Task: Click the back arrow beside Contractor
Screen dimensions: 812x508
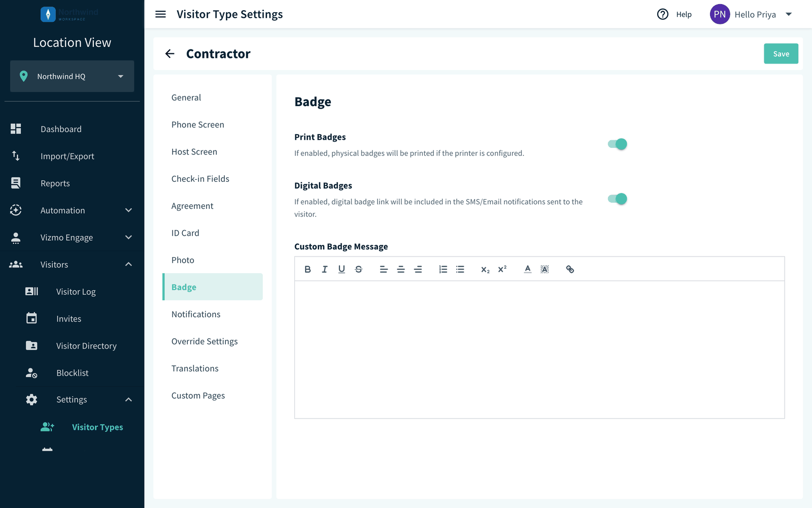Action: pos(170,54)
